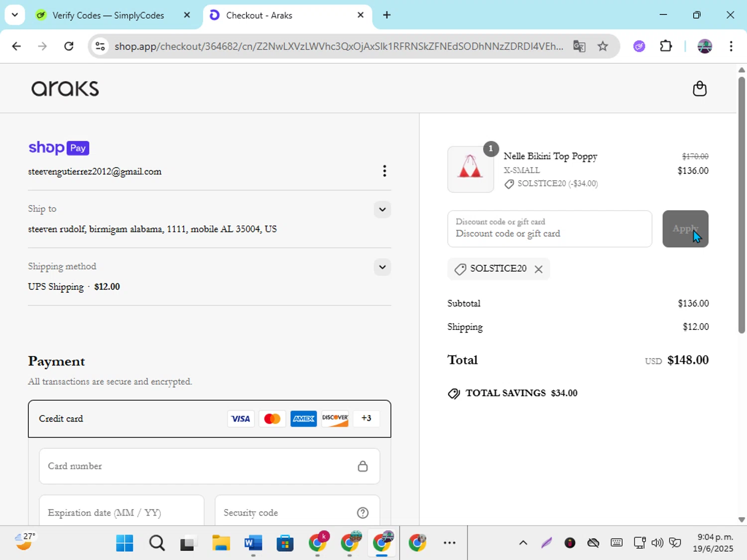The height and width of the screenshot is (560, 747).
Task: Open the Windows Start menu
Action: coord(124,543)
